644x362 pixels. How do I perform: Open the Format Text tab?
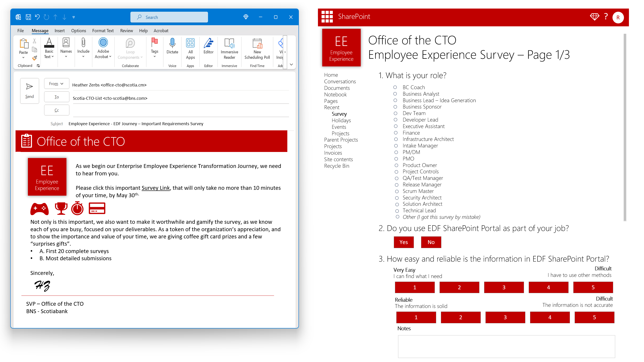point(103,30)
